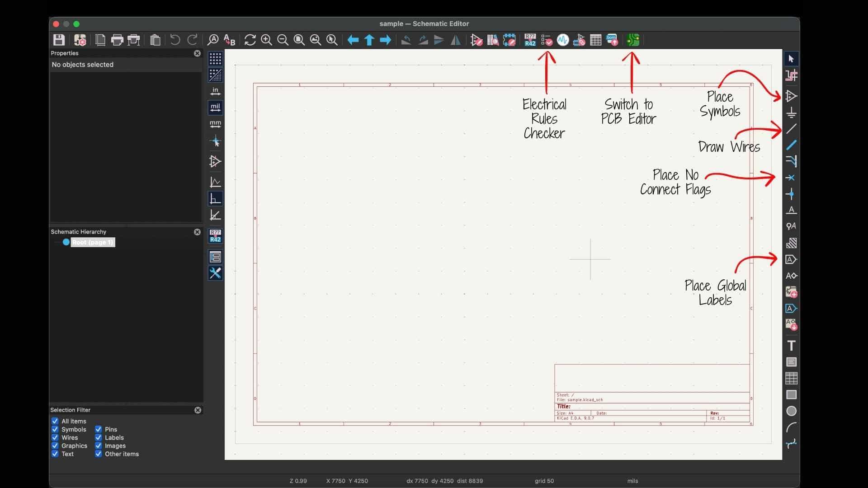Close the Schematic Hierarchy panel
Viewport: 868px width, 488px height.
pos(197,232)
